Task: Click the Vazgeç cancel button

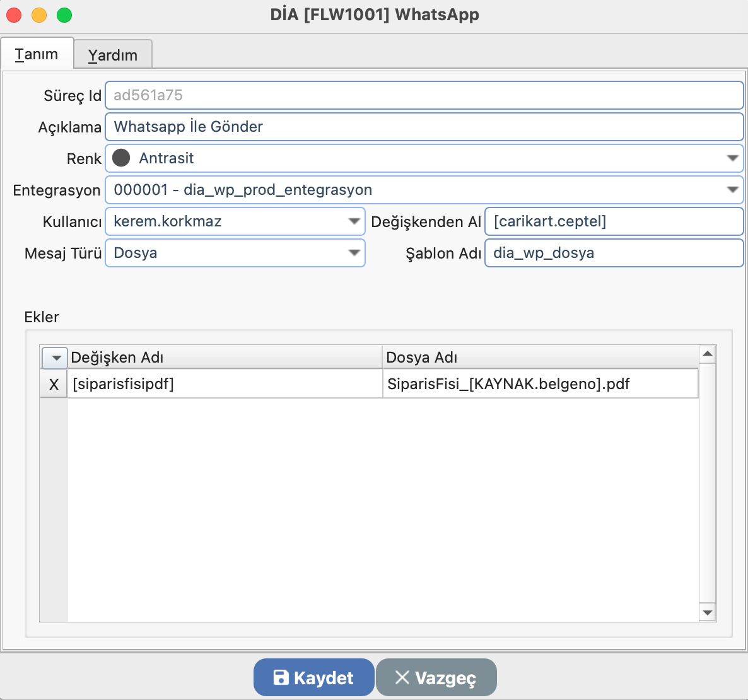Action: 436,678
